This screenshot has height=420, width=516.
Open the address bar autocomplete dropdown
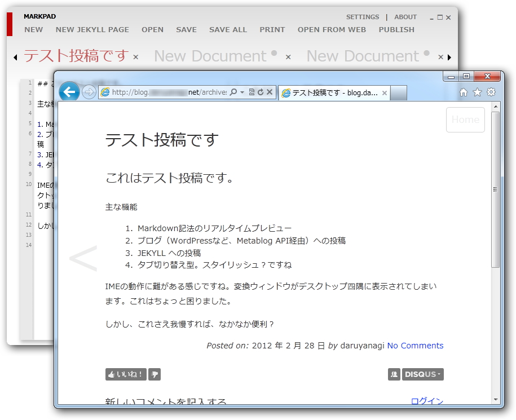click(241, 92)
